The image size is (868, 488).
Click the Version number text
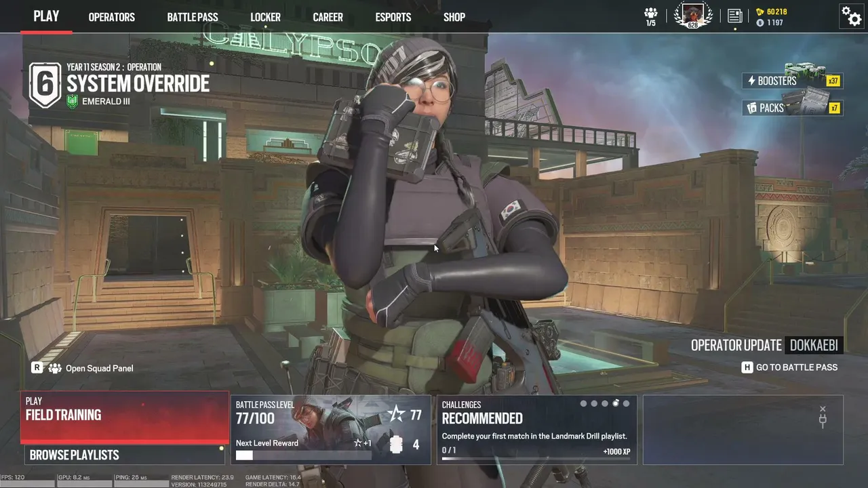pyautogui.click(x=199, y=485)
